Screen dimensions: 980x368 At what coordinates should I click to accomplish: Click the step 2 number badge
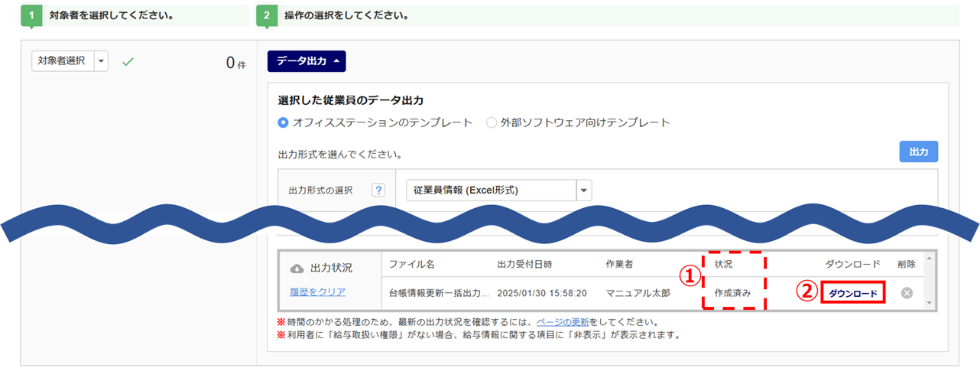tap(266, 15)
